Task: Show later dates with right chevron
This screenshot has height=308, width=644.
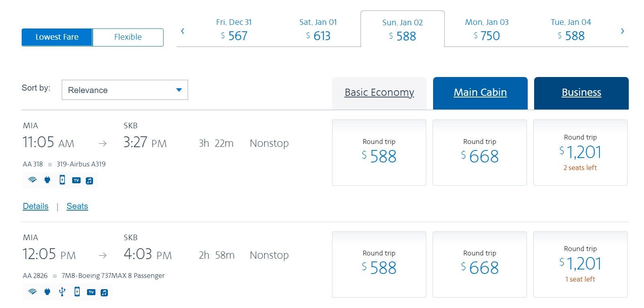Action: [x=622, y=31]
